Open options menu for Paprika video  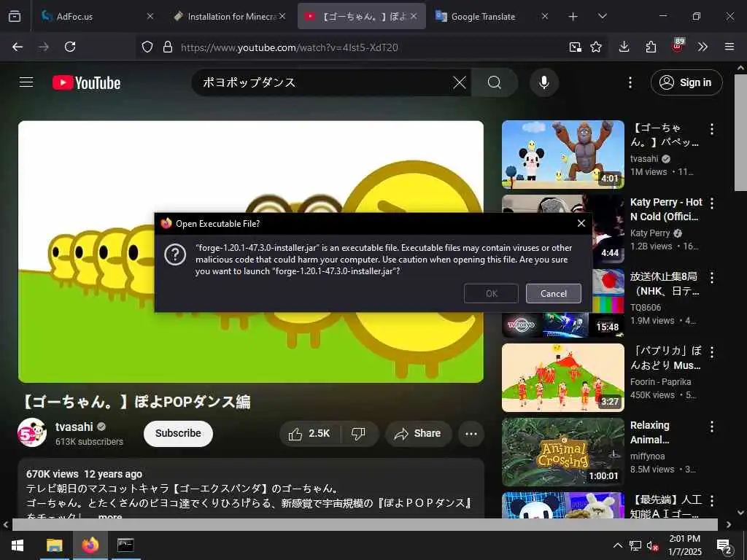(x=712, y=352)
